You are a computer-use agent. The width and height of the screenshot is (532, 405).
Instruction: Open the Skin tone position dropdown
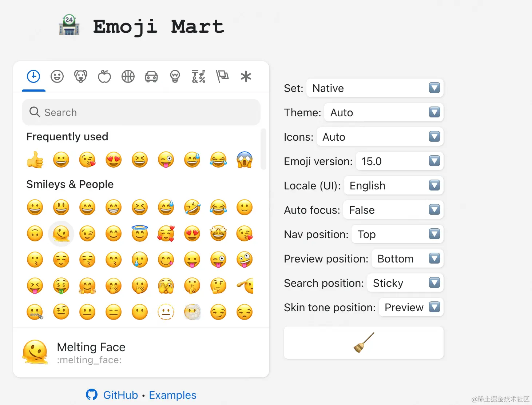pos(411,307)
